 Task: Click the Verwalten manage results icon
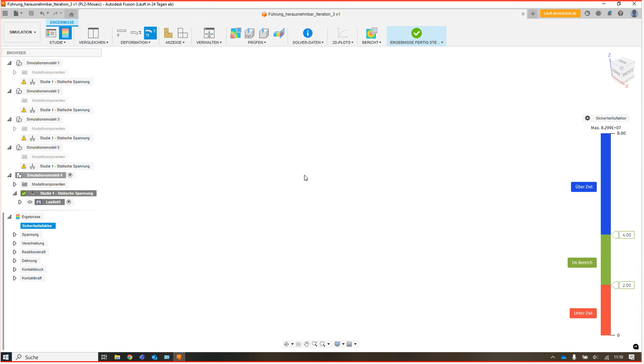(x=209, y=33)
